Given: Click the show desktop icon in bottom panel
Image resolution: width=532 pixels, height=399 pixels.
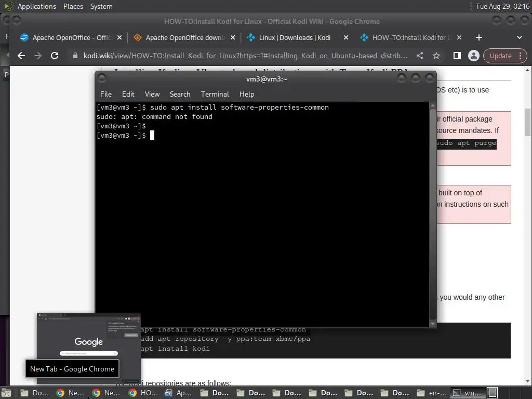Looking at the screenshot, I should 6,393.
